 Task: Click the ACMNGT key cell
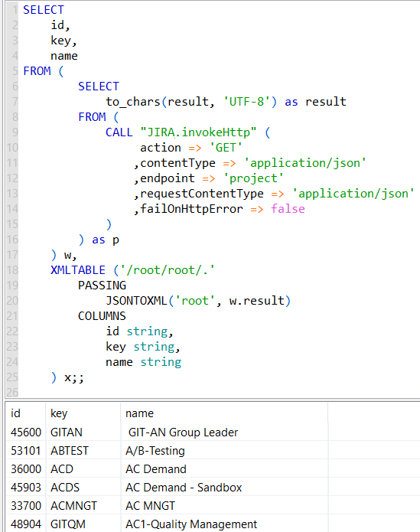coord(83,505)
